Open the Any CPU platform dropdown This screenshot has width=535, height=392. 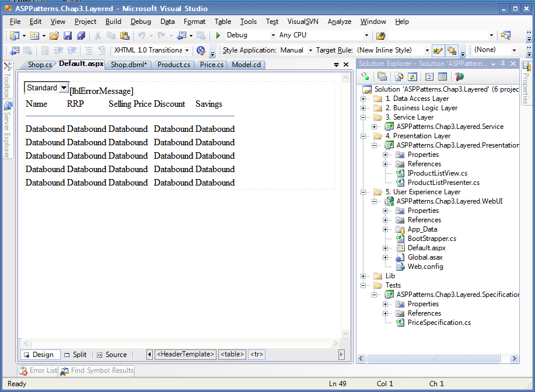tap(366, 35)
